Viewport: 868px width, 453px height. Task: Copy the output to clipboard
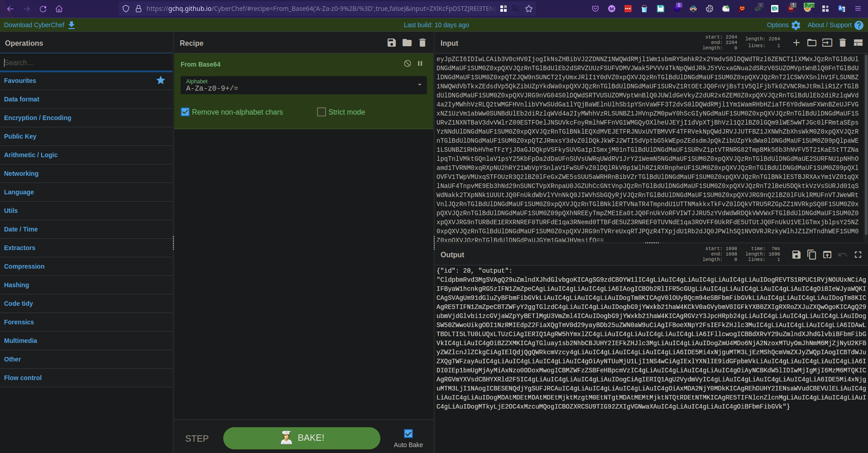coord(811,255)
